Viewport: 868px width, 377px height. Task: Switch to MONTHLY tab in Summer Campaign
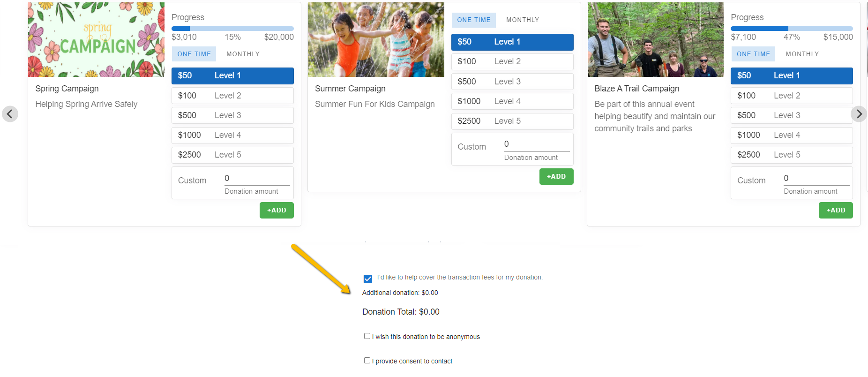click(523, 20)
